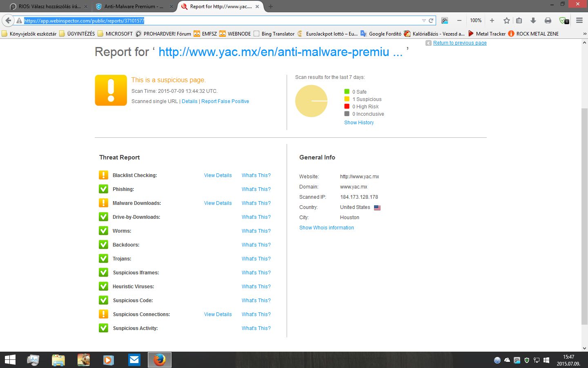This screenshot has width=588, height=368.
Task: Click Report False Positive link
Action: coord(225,101)
